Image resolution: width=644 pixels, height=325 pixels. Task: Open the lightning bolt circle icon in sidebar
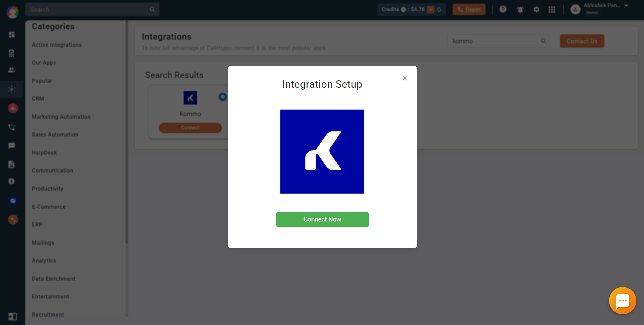point(12,181)
